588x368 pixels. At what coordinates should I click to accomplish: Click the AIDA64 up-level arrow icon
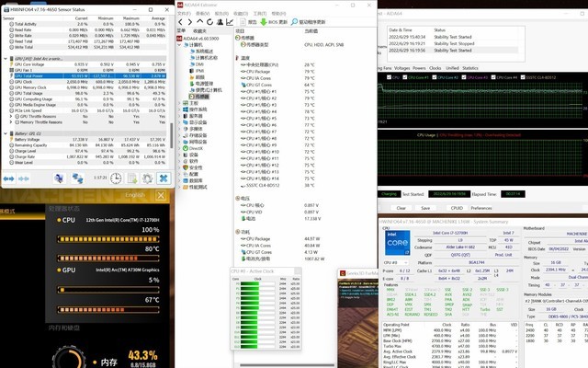pyautogui.click(x=200, y=22)
